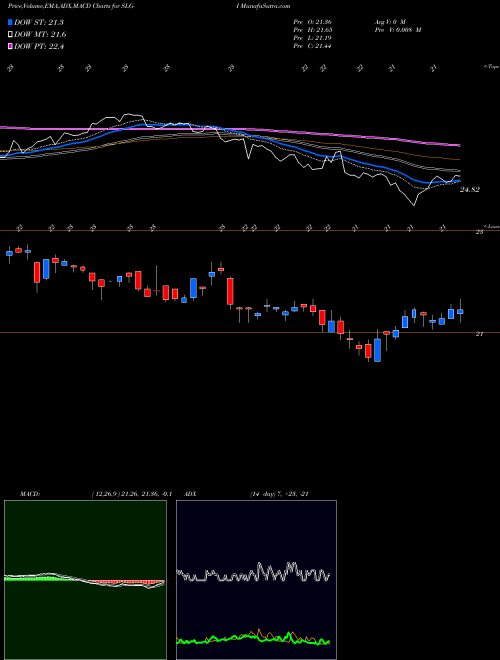Click the ADX '(14 day) 7, +23, -21' values
Screen dimensions: 500x660
click(279, 494)
